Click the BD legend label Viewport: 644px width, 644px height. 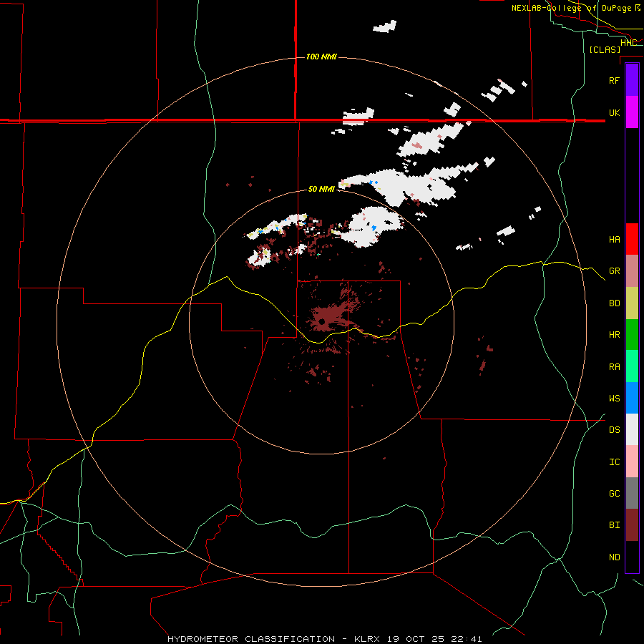point(614,303)
